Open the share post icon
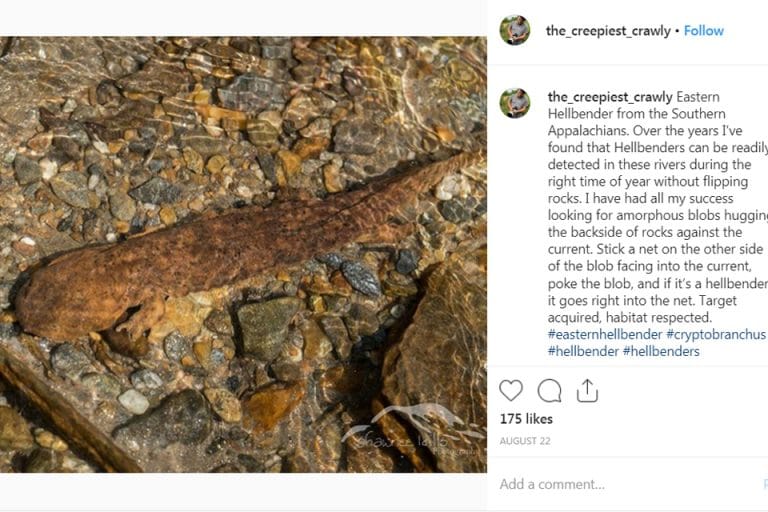Viewport: 768px width, 512px height. coord(587,390)
